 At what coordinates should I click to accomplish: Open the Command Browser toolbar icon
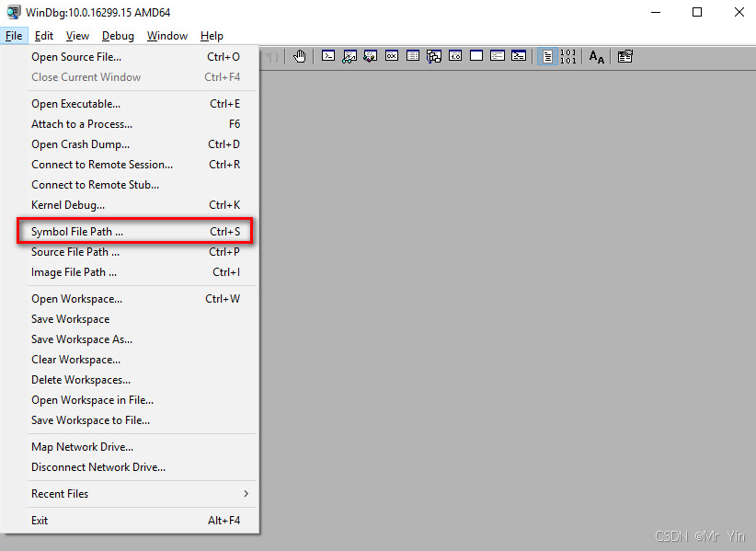pyautogui.click(x=519, y=56)
